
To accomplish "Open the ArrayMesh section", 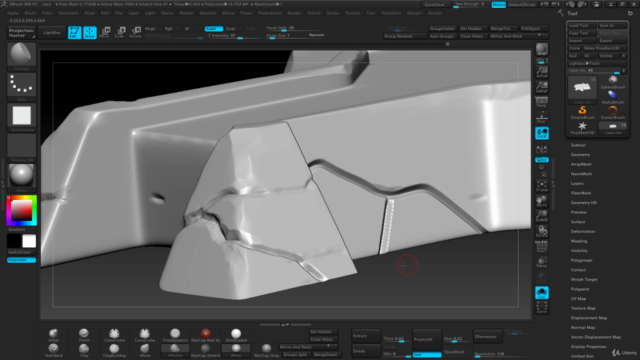I will coord(581,164).
